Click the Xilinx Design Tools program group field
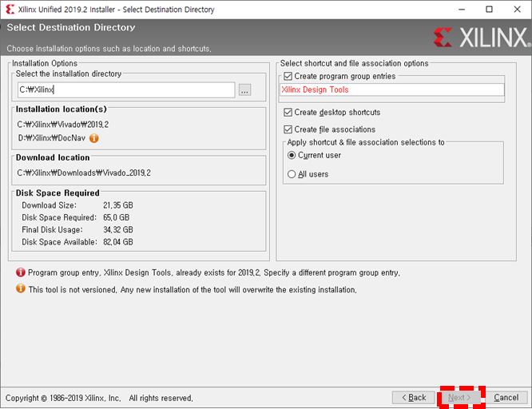Screen dimensions: 532x409 click(392, 90)
